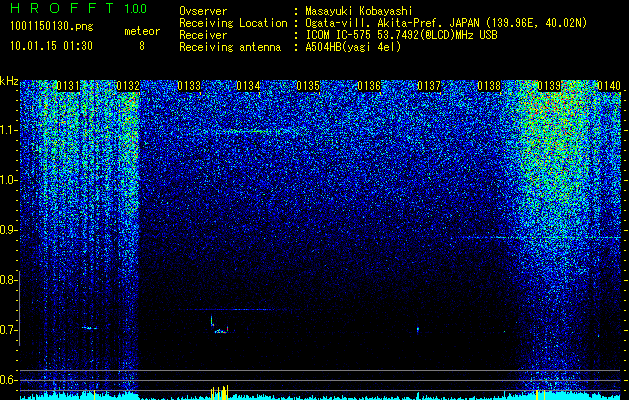Screen dimensions: 629x400
Task: Click the Receiver ICOM IC-575 line
Action: click(x=338, y=35)
